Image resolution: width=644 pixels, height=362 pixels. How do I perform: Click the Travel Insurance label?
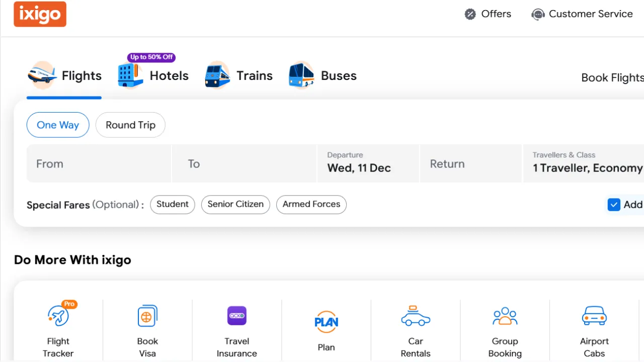coord(237,347)
